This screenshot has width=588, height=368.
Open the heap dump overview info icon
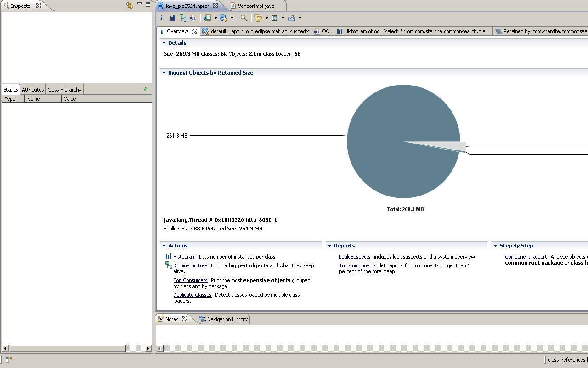tap(161, 18)
